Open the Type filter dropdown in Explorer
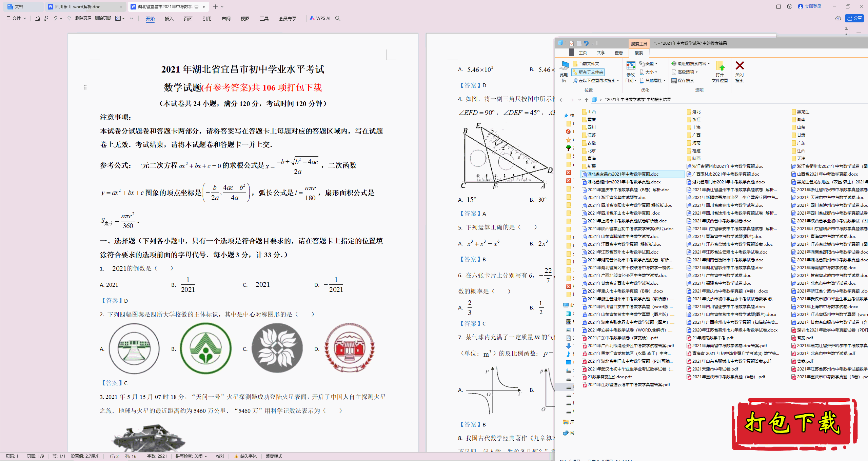 tap(648, 64)
